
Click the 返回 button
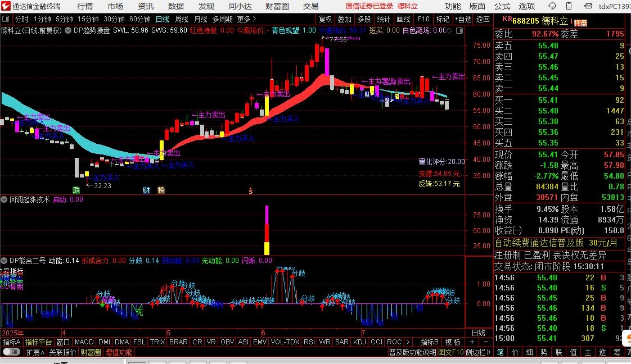click(483, 19)
